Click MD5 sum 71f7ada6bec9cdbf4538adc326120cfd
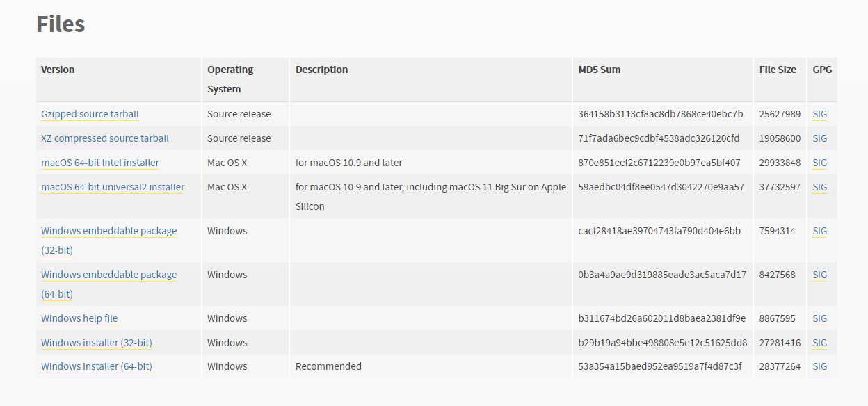Image resolution: width=868 pixels, height=406 pixels. 659,138
